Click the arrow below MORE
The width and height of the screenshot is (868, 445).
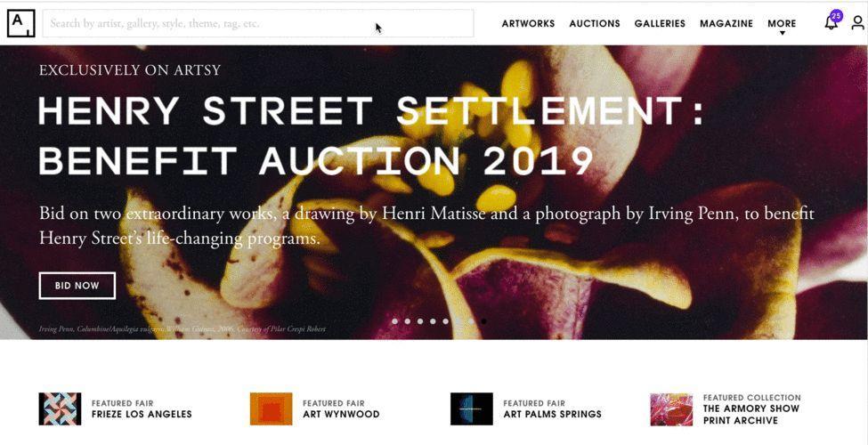pos(783,33)
